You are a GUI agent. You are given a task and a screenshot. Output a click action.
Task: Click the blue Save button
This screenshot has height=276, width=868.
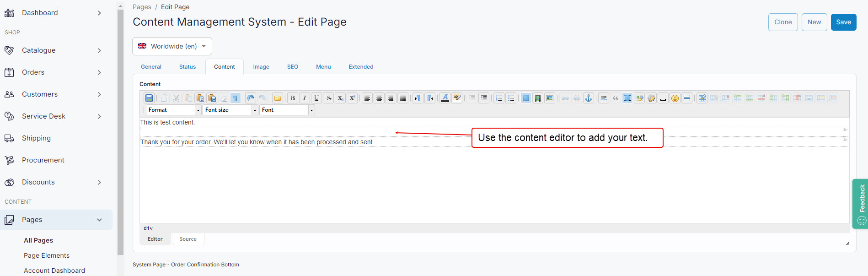click(x=843, y=22)
